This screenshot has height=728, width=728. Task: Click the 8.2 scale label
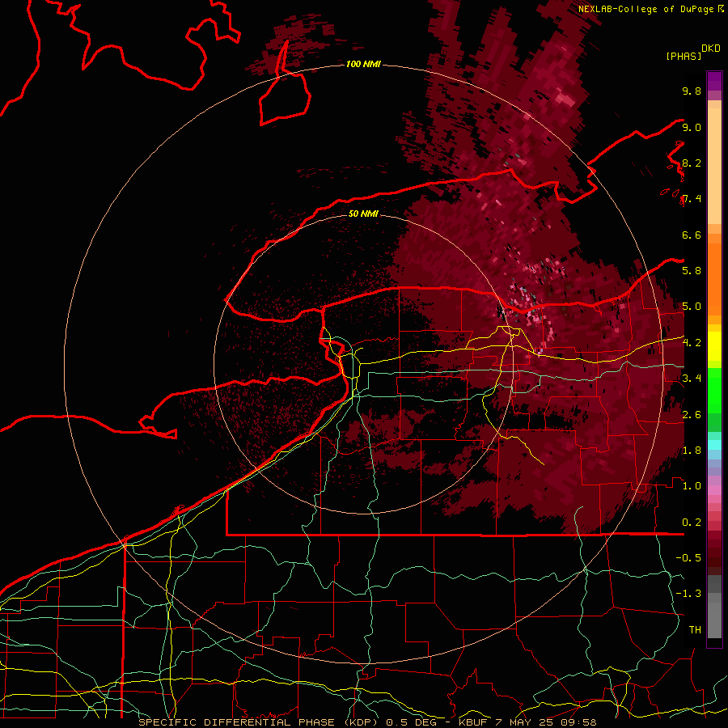point(692,163)
